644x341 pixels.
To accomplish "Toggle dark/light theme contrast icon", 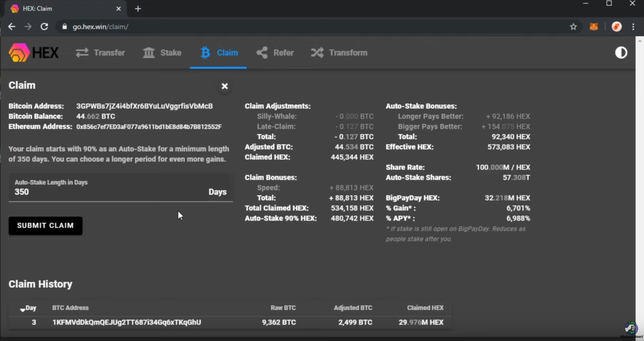I will coord(621,53).
